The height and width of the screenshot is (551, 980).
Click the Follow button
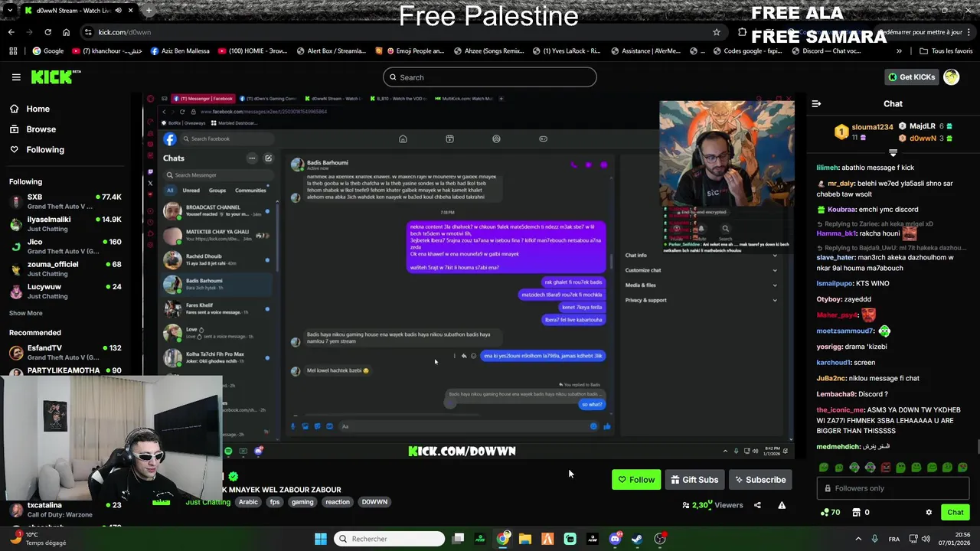tap(636, 480)
